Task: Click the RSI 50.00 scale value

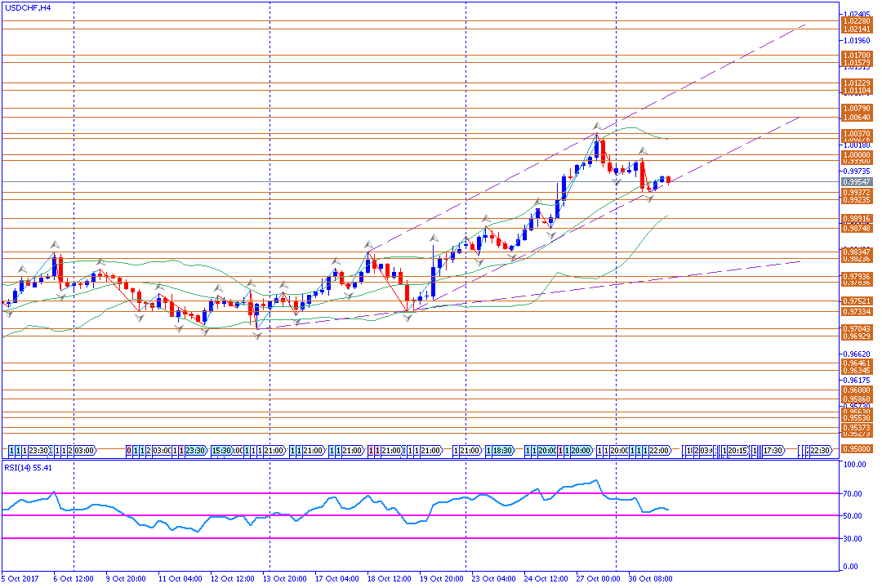Action: [853, 515]
